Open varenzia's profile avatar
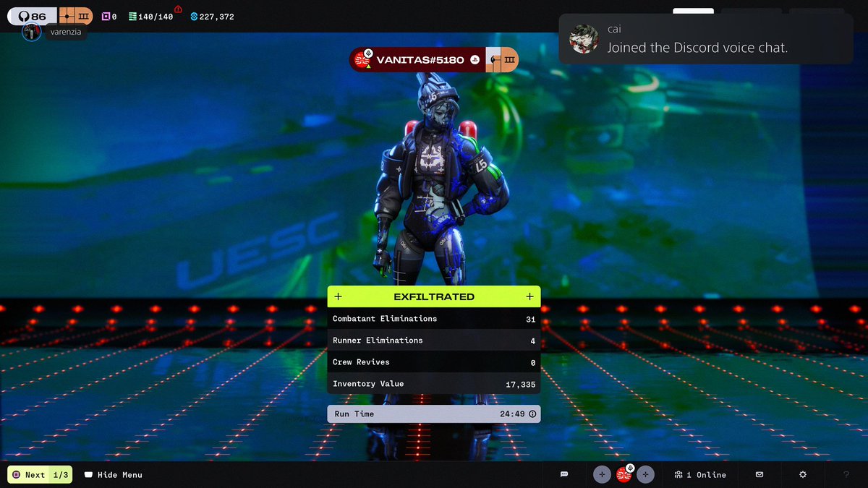The height and width of the screenshot is (488, 868). point(32,32)
